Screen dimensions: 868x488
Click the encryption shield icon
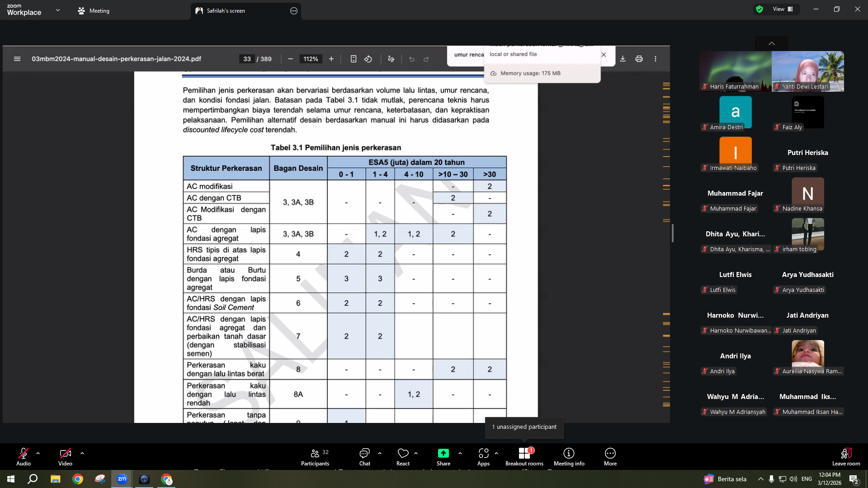click(x=759, y=9)
